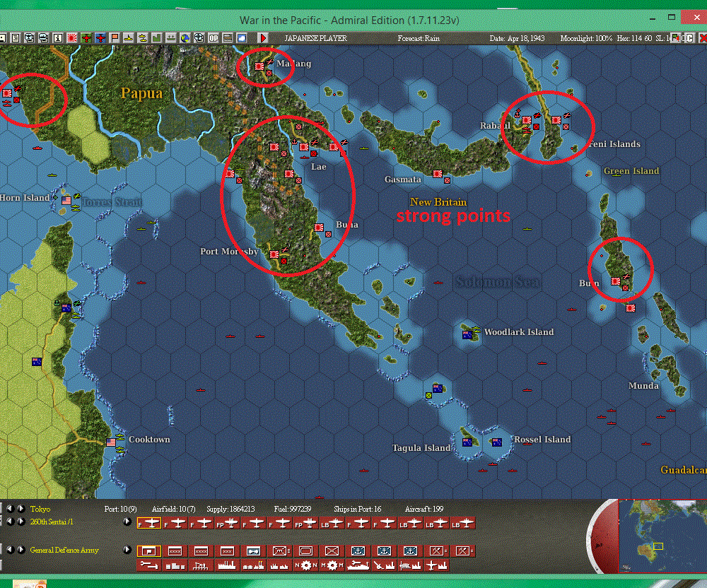Click the aircraft factory icon

click(x=436, y=565)
